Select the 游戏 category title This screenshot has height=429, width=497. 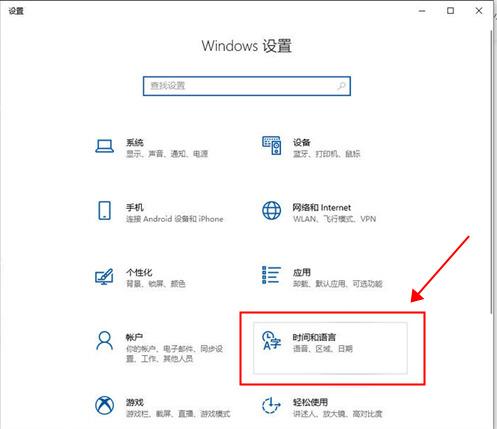135,402
